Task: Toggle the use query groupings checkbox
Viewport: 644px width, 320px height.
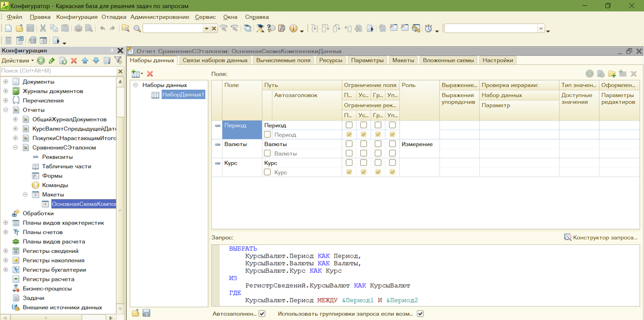Action: click(420, 314)
